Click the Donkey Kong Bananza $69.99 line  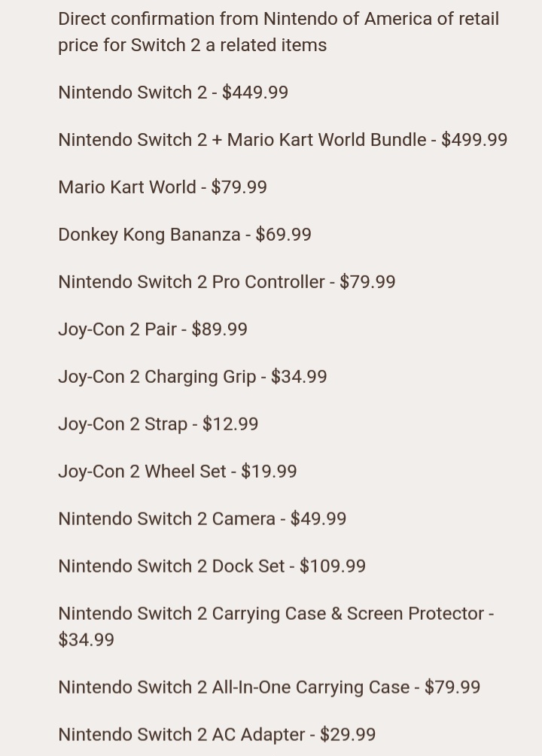point(185,234)
